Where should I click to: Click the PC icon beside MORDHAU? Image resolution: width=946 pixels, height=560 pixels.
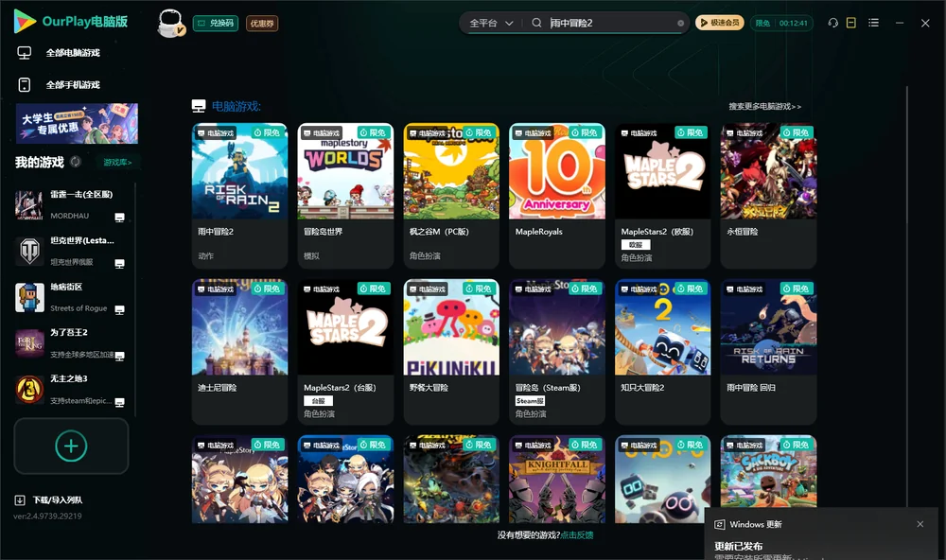pos(119,218)
